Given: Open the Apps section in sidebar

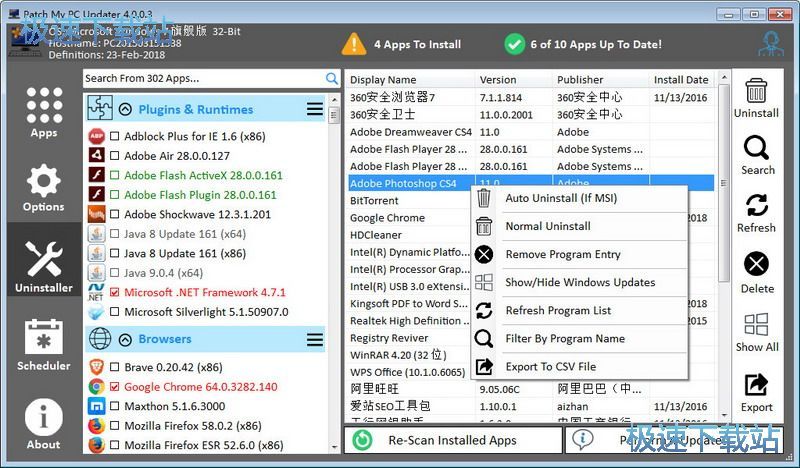Looking at the screenshot, I should (44, 112).
